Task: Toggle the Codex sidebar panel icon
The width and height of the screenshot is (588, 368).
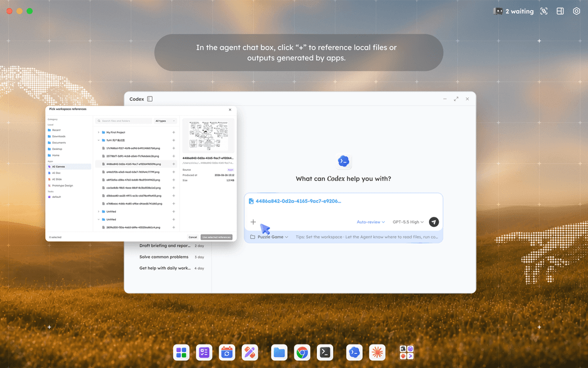Action: point(150,99)
